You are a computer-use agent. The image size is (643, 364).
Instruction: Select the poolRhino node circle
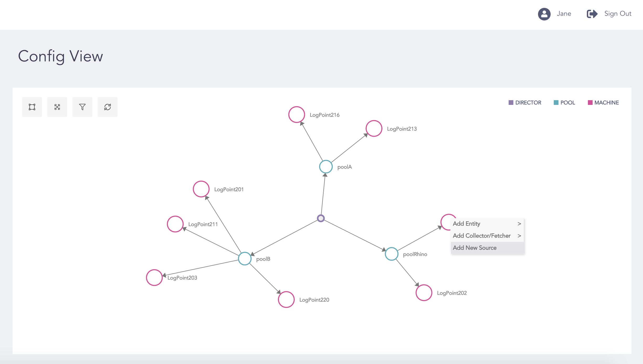(x=392, y=254)
